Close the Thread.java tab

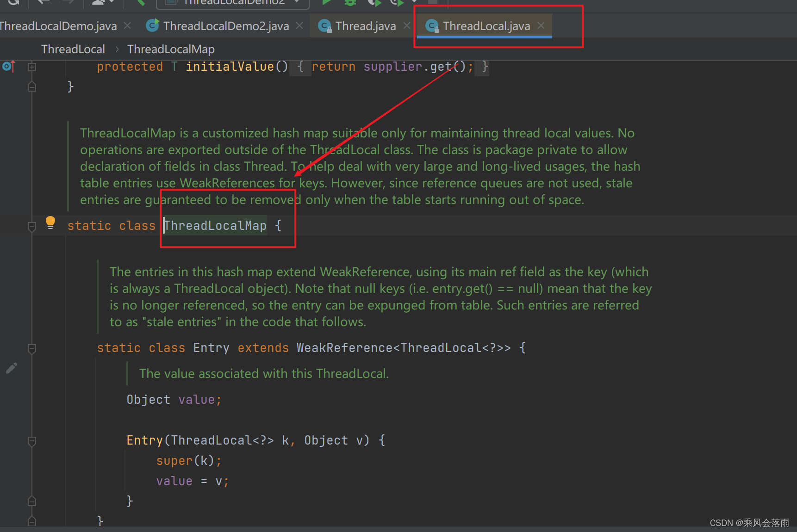coord(406,26)
